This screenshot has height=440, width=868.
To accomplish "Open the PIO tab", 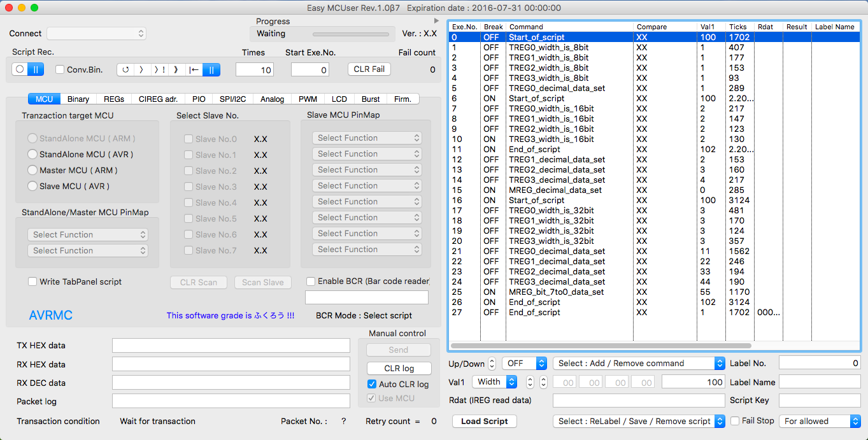I will click(199, 99).
